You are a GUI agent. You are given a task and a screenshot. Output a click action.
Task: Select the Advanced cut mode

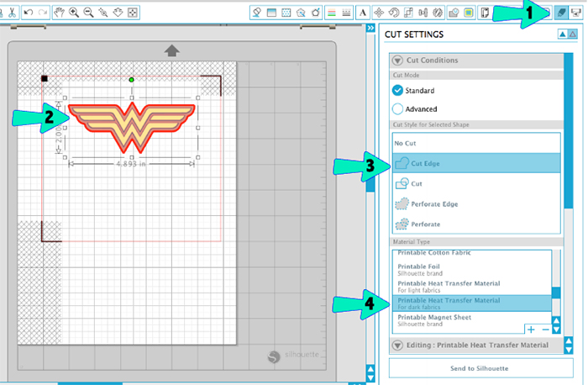(x=414, y=109)
